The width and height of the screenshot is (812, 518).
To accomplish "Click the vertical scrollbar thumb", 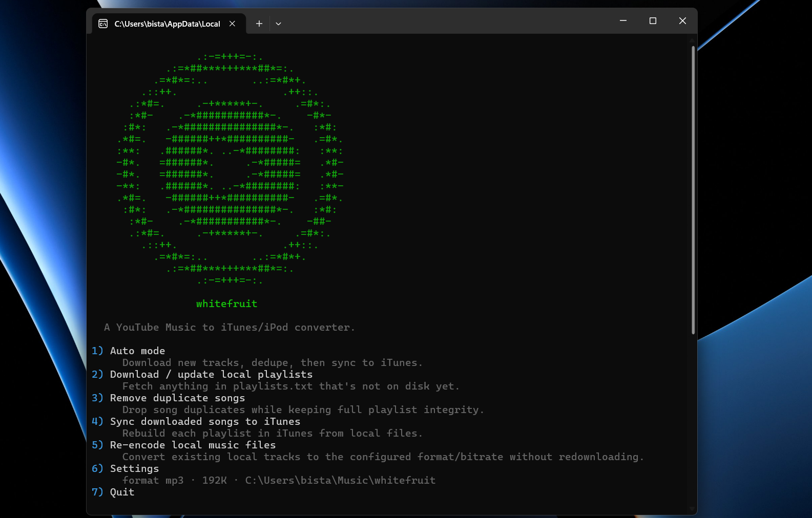I will point(693,190).
